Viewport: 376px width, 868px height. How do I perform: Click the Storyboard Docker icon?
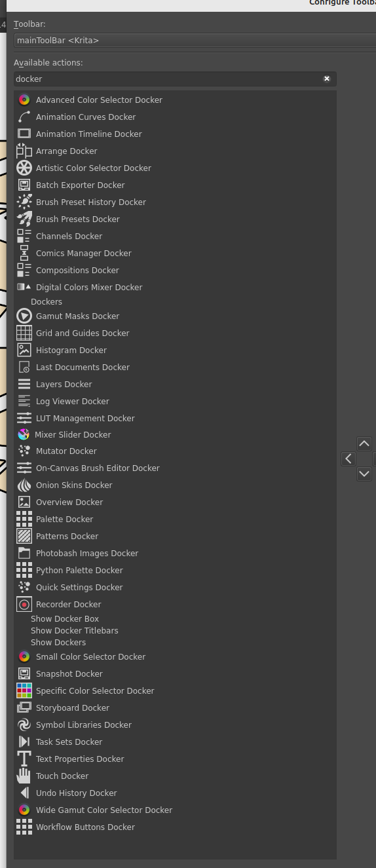[24, 708]
